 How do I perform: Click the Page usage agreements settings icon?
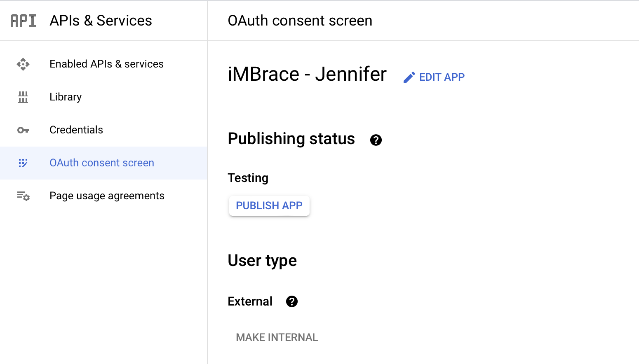[23, 196]
